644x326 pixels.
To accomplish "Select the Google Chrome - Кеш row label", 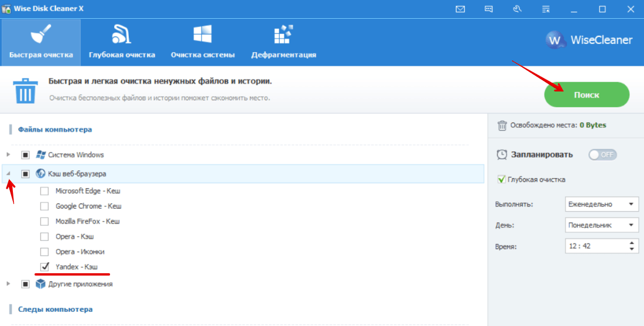I will (x=88, y=206).
